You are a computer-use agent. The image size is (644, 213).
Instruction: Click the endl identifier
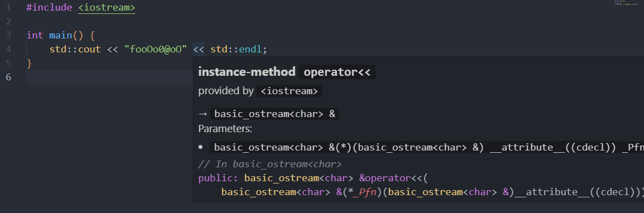coord(250,49)
